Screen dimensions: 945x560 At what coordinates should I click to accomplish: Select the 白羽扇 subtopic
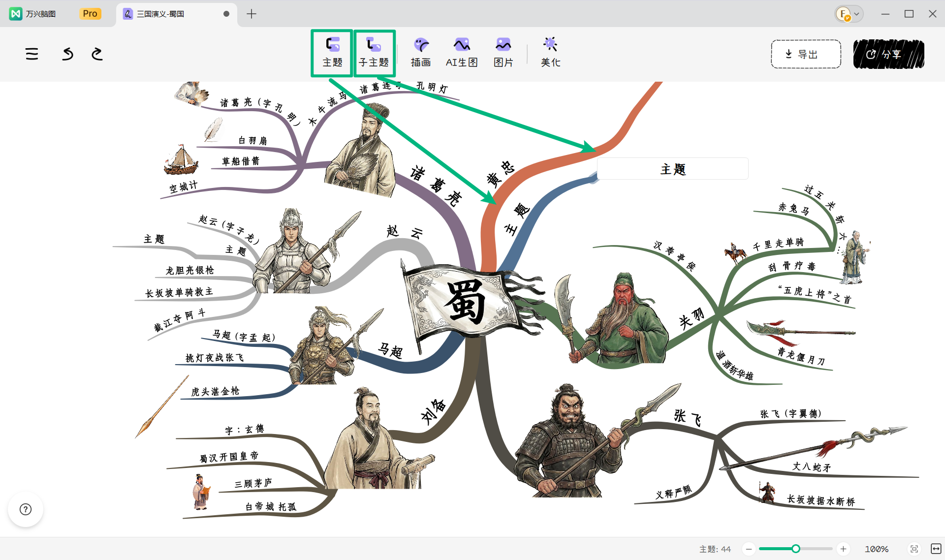tap(252, 140)
